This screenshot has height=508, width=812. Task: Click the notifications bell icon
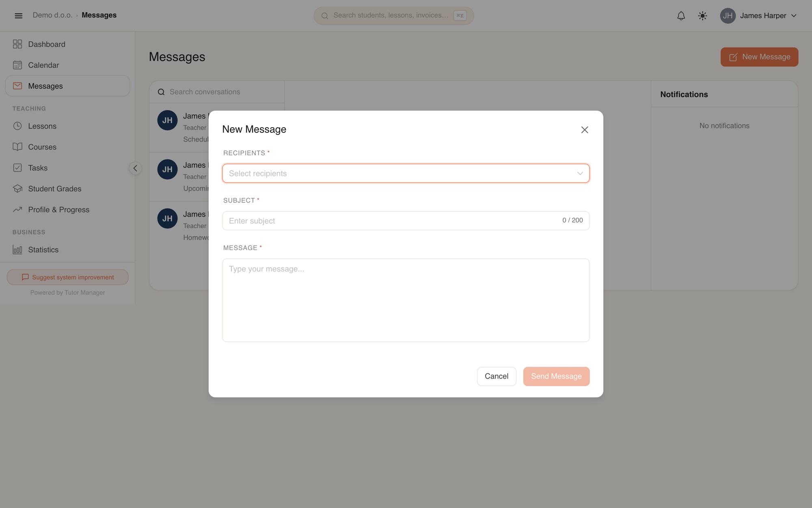681,15
